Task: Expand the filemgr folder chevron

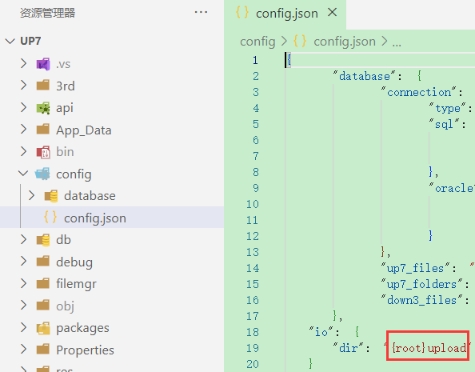Action: [x=23, y=283]
